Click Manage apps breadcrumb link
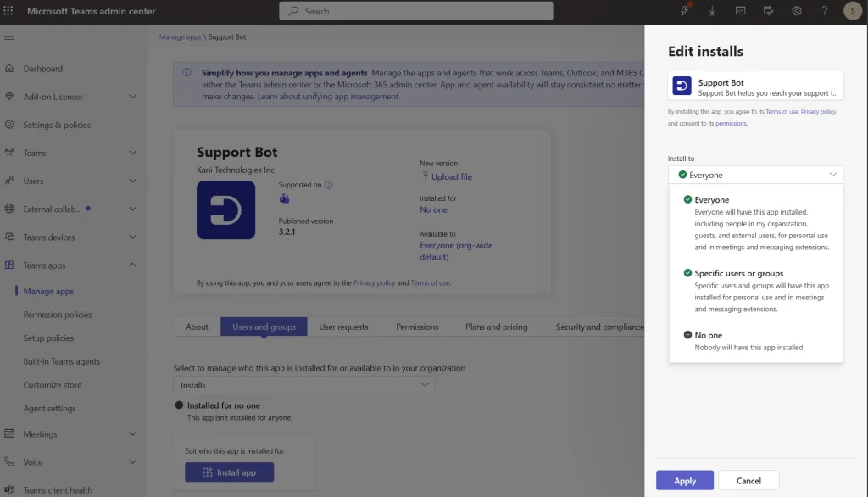The width and height of the screenshot is (868, 497). point(180,36)
